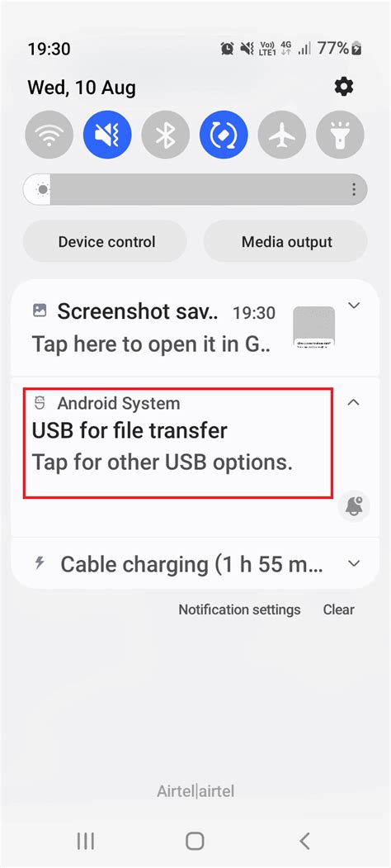This screenshot has width=391, height=868.
Task: Expand the Screenshot saved notification
Action: point(353,306)
